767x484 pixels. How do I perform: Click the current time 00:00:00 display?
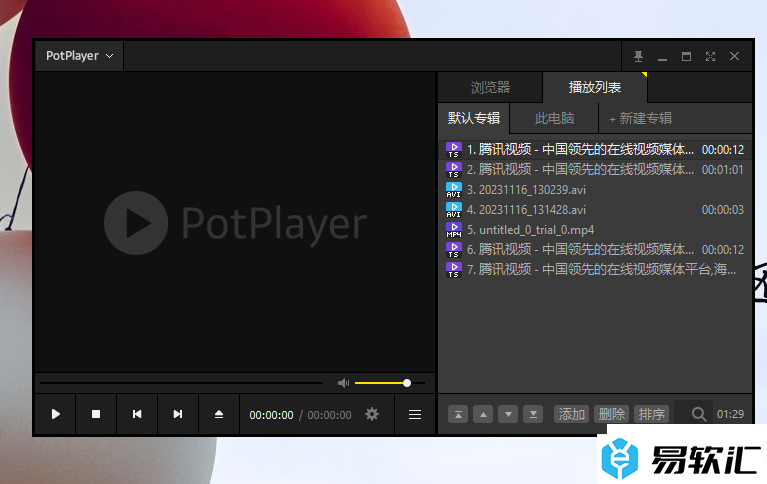[271, 415]
